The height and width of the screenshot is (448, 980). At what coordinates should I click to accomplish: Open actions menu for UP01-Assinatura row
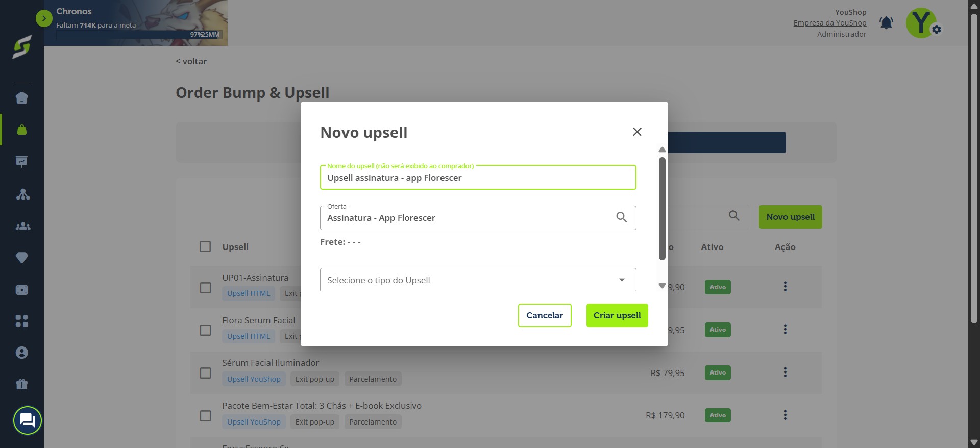pos(785,287)
